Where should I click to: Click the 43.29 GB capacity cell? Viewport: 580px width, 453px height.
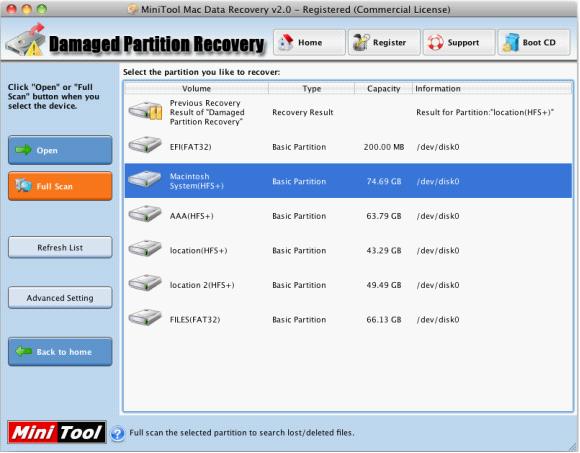(384, 251)
